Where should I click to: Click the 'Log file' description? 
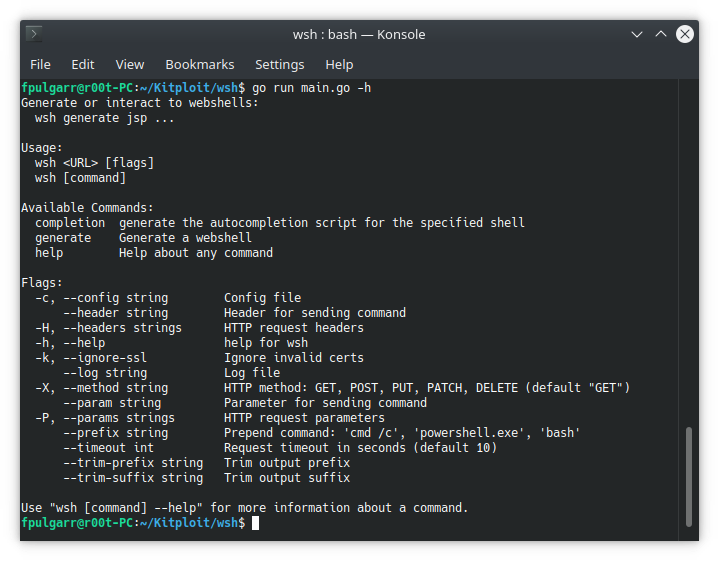(x=252, y=373)
